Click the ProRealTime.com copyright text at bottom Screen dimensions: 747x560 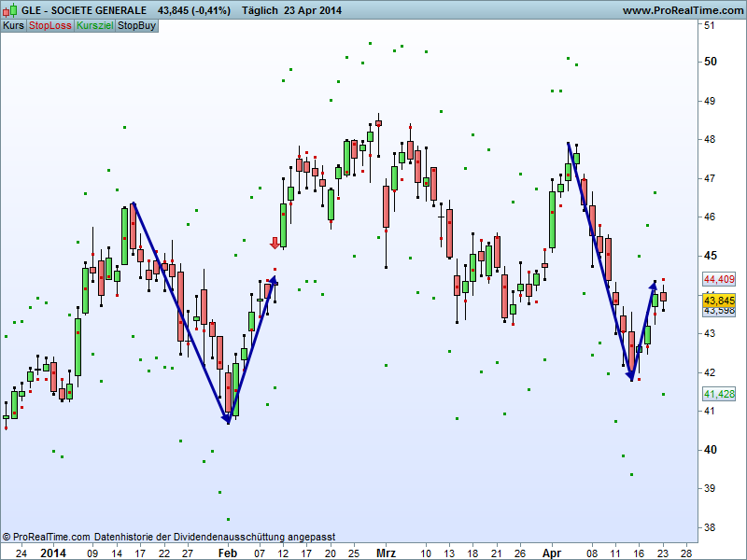[47, 538]
